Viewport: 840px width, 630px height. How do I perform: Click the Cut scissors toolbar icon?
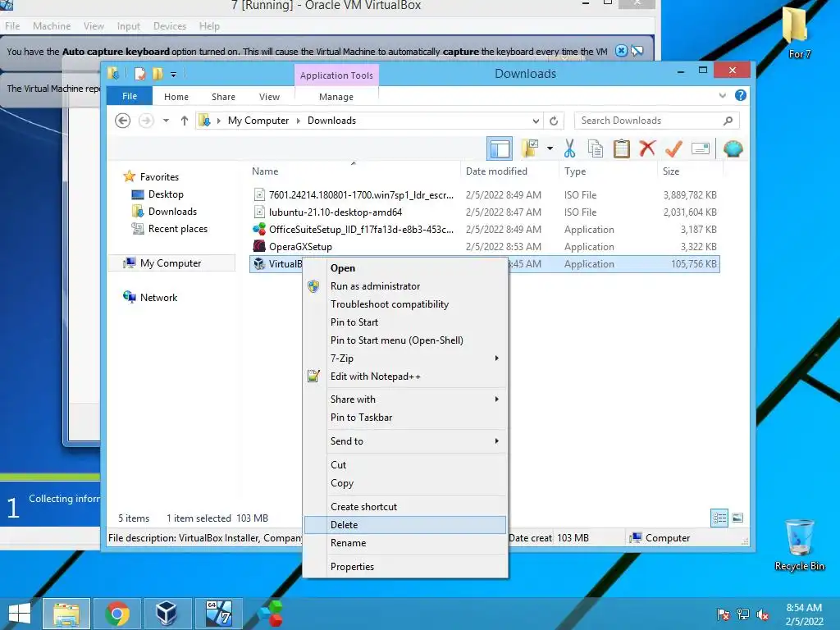click(569, 149)
